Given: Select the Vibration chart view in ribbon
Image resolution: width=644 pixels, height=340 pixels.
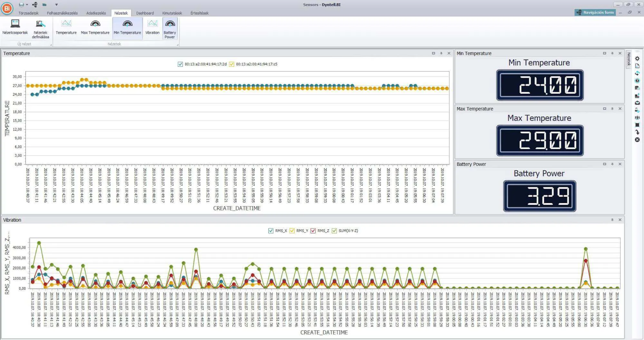Looking at the screenshot, I should (x=152, y=27).
